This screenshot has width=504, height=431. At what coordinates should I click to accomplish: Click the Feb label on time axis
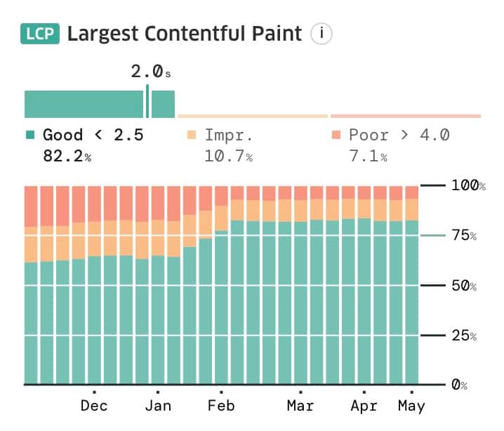[221, 406]
